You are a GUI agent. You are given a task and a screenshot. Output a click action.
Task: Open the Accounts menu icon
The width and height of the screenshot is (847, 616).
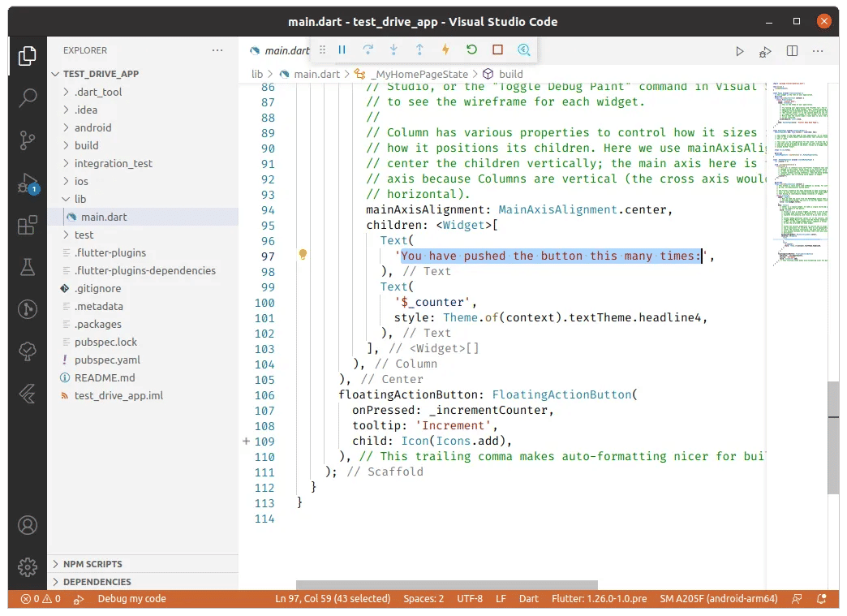[27, 525]
